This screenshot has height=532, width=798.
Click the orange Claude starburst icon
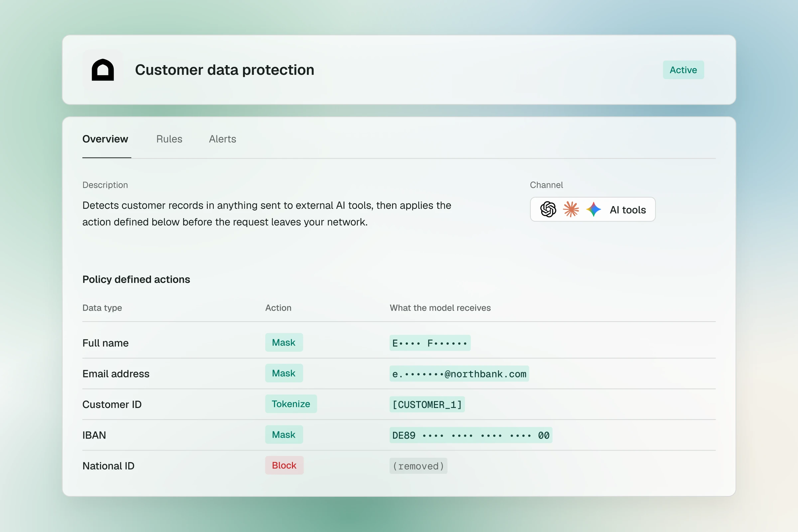pyautogui.click(x=571, y=209)
